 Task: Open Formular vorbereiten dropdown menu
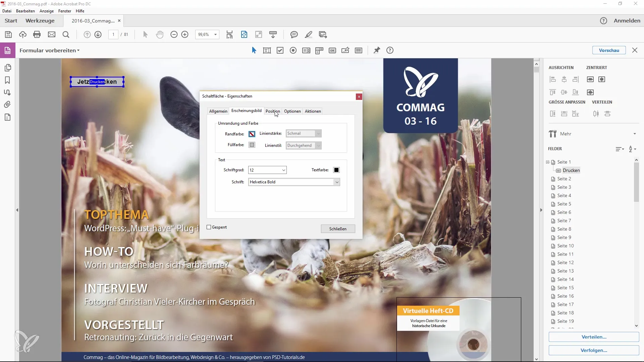point(49,51)
